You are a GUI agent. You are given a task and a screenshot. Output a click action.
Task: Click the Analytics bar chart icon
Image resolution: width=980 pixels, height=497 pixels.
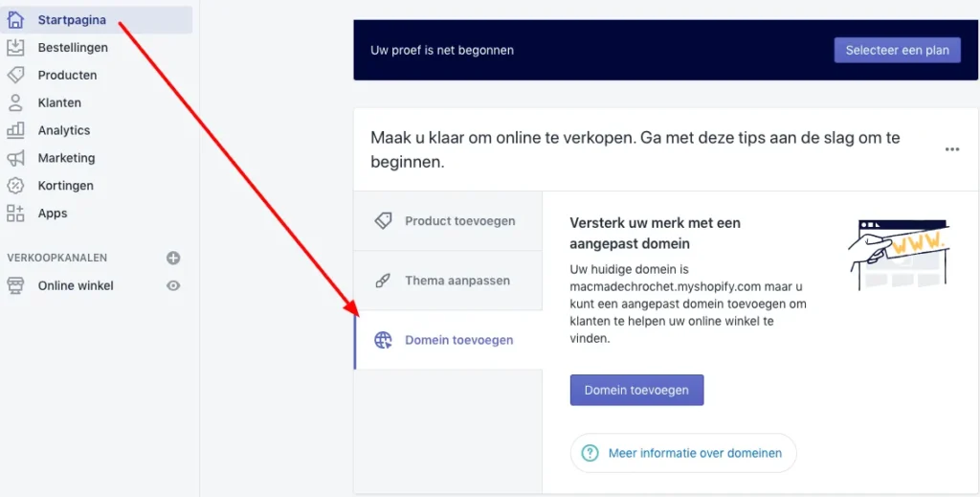tap(15, 130)
